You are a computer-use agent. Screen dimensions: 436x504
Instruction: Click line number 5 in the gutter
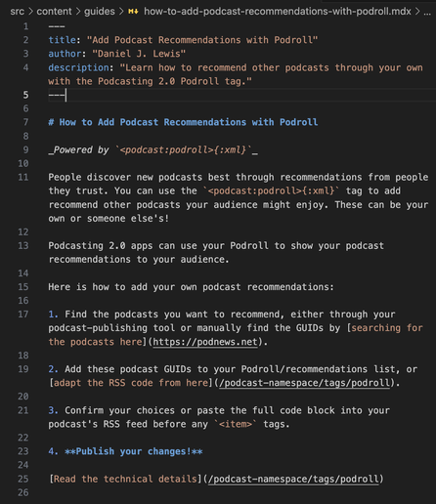25,95
